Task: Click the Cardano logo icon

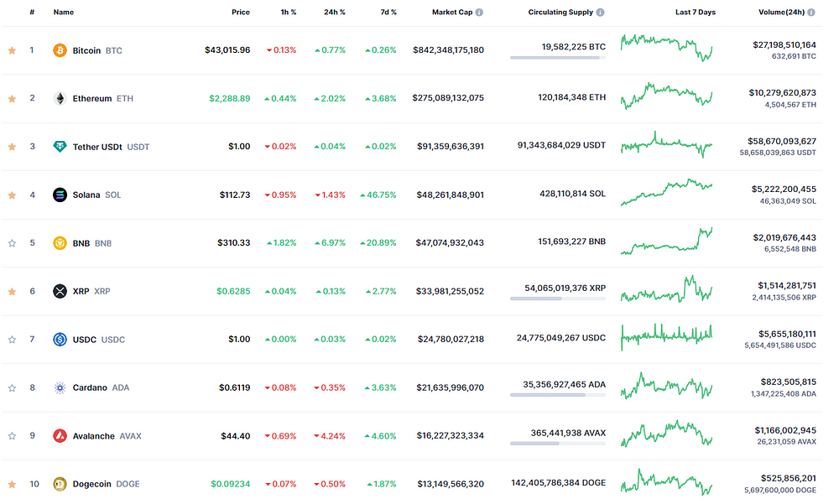Action: (x=60, y=388)
